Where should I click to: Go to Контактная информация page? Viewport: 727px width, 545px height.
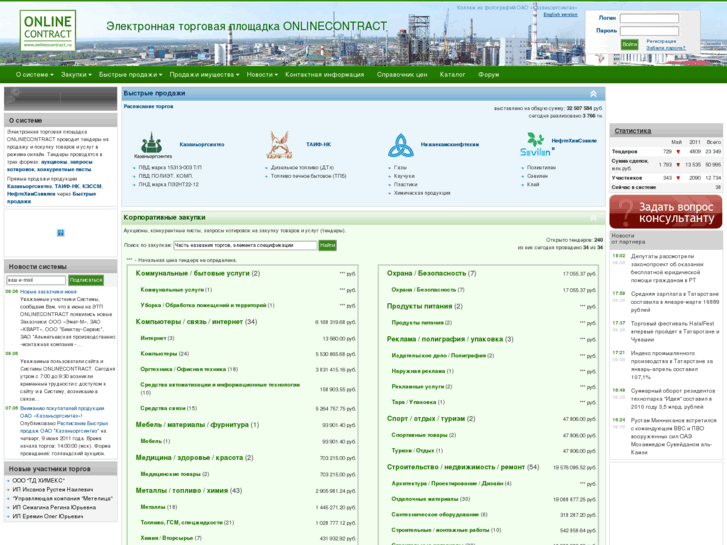pos(325,75)
